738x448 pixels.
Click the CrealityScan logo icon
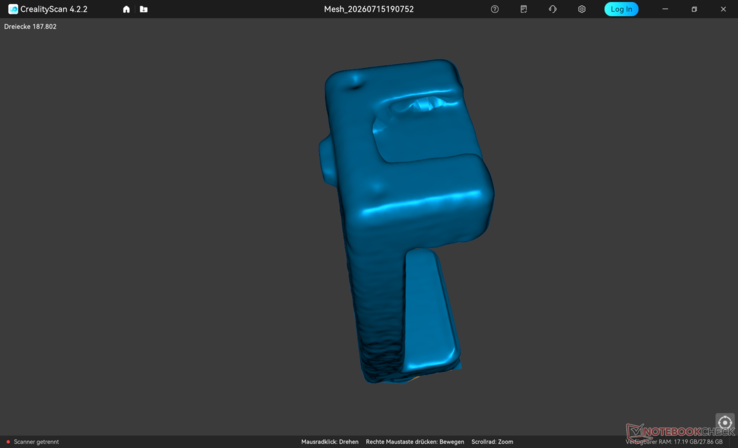coord(13,9)
